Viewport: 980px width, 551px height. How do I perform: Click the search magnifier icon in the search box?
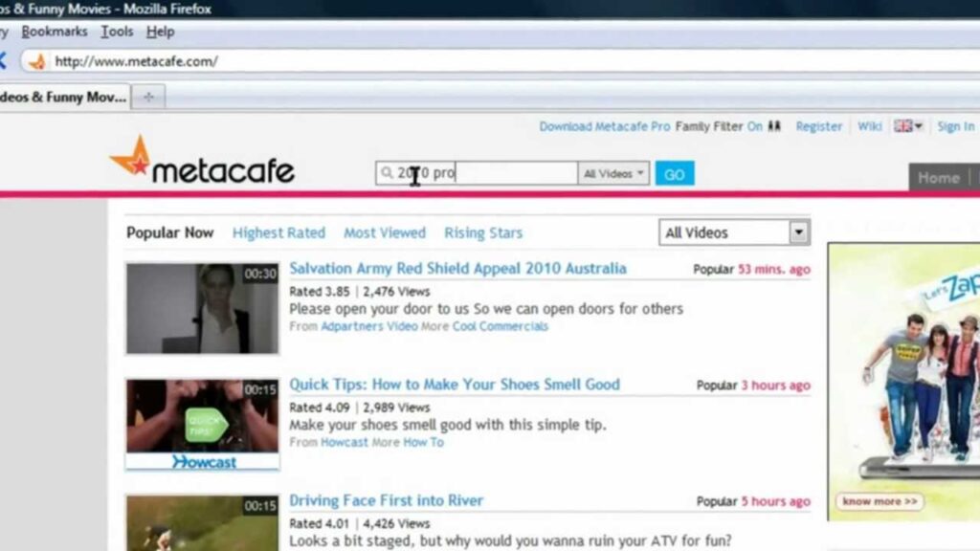389,172
